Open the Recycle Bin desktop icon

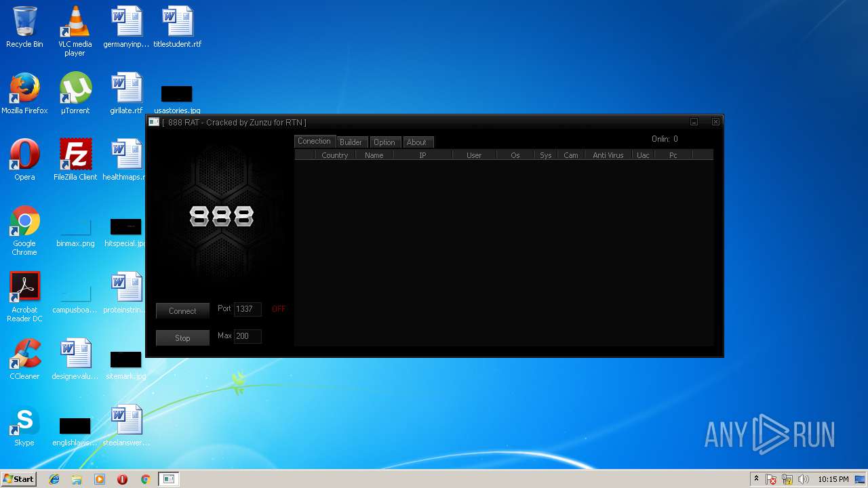[x=24, y=27]
